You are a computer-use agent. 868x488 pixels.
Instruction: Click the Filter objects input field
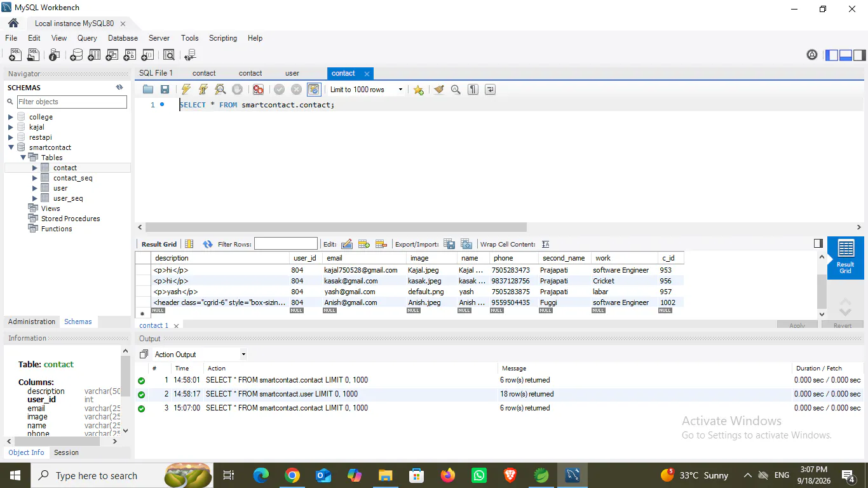click(x=72, y=102)
